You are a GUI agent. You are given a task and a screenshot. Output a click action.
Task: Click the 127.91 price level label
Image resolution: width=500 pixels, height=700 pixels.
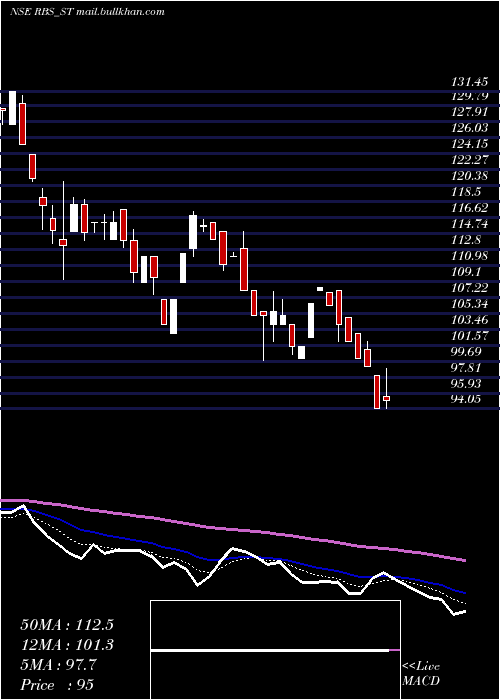pos(470,112)
